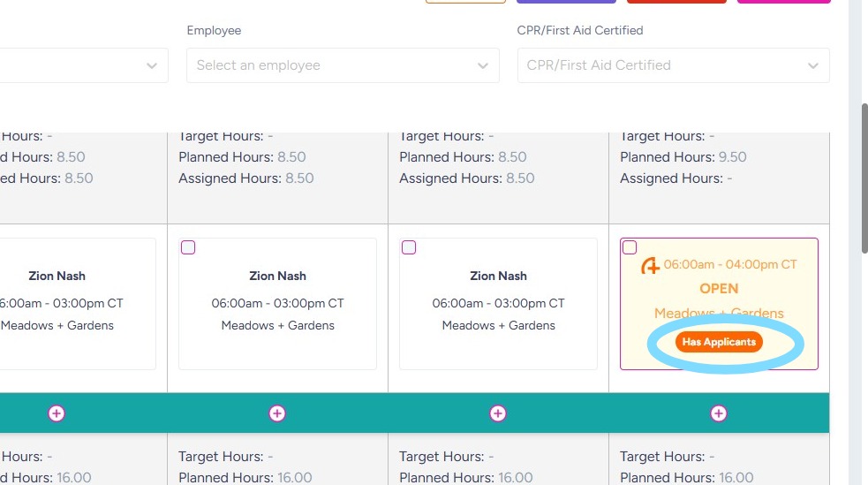The width and height of the screenshot is (868, 485).
Task: Tick the checkbox on the Zion Nash card under the Employee filter
Action: click(188, 247)
